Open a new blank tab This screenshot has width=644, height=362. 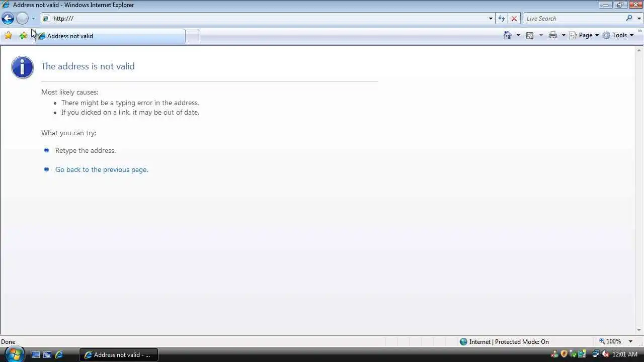193,36
